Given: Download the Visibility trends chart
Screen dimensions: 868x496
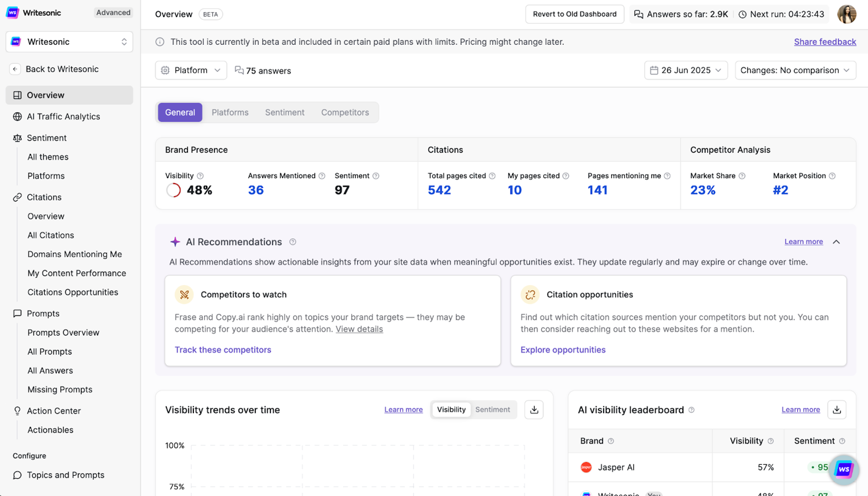Looking at the screenshot, I should point(534,410).
